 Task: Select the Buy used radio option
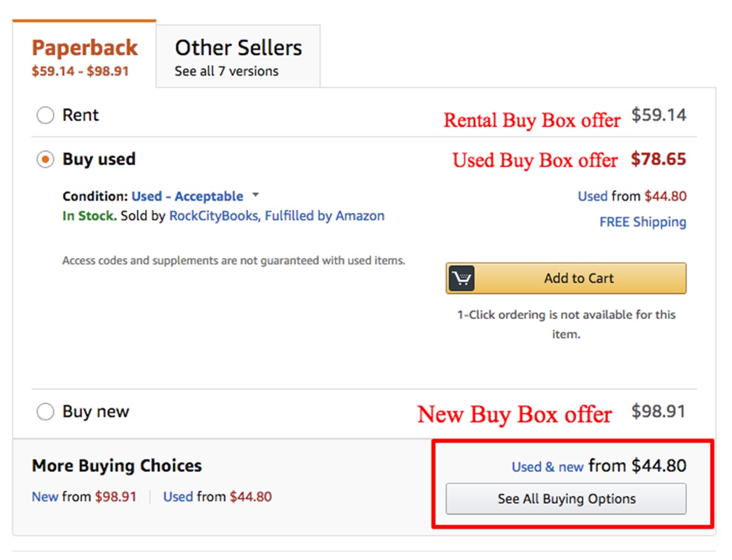point(45,160)
